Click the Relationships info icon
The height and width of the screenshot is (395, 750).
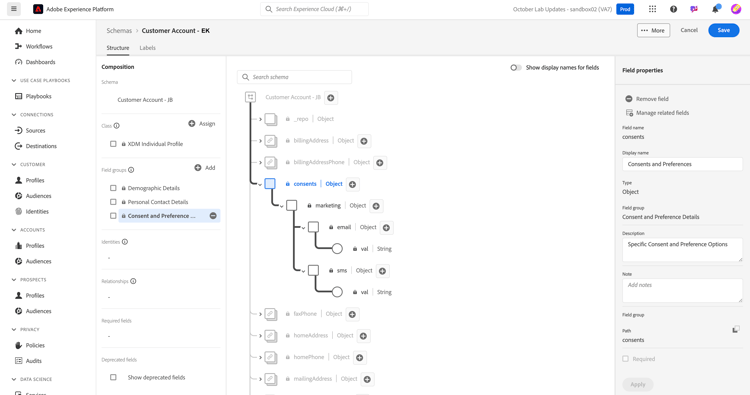click(133, 281)
